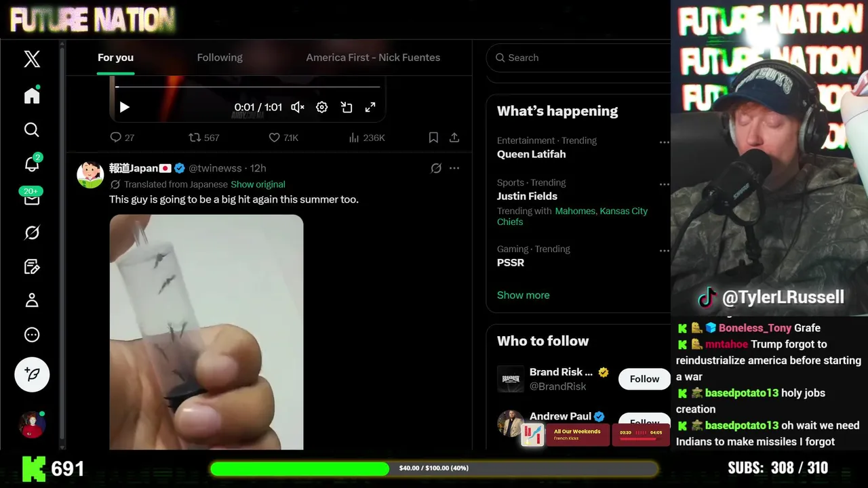Screen dimensions: 868x488
Task: Seek along the video progress bar
Action: point(248,87)
